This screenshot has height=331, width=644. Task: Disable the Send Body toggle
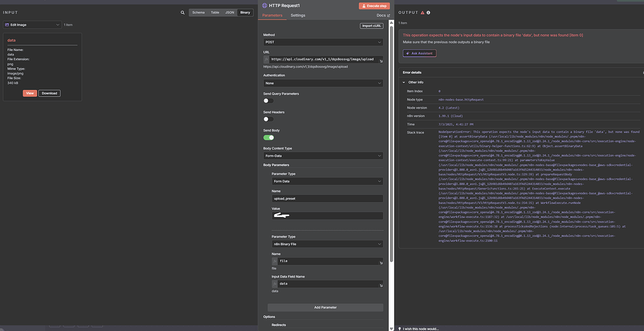click(x=269, y=137)
